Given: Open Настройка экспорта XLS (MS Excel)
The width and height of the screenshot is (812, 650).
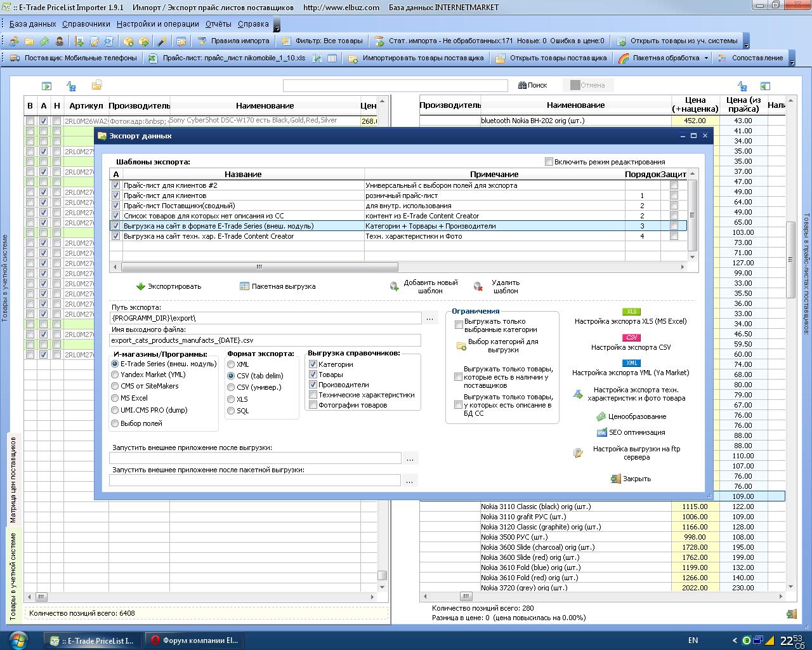Looking at the screenshot, I should [x=631, y=317].
